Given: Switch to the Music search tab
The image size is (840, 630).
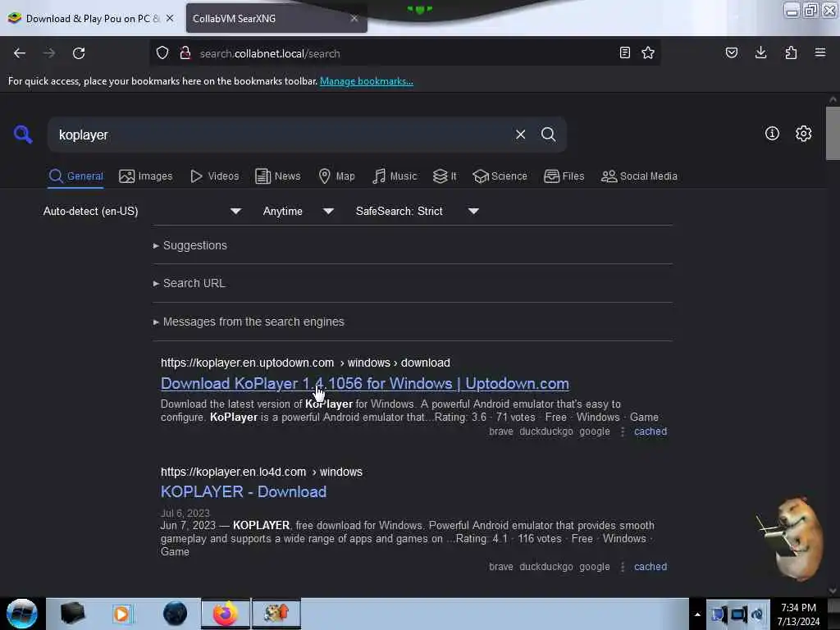Looking at the screenshot, I should point(395,176).
